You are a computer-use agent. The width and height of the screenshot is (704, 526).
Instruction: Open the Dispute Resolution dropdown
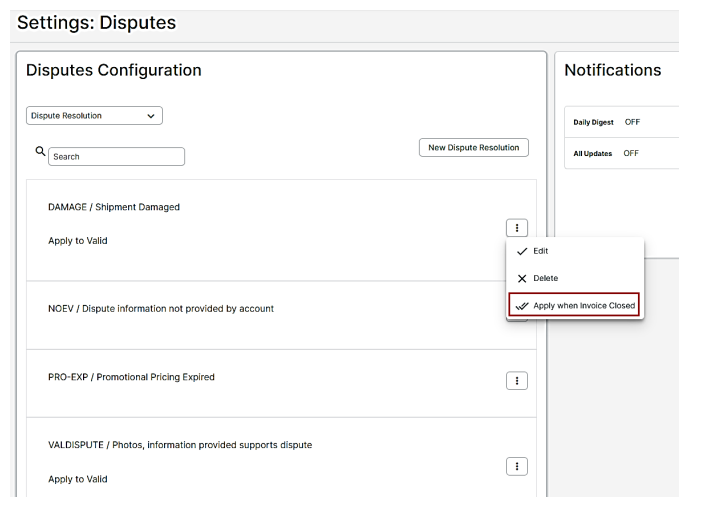[x=94, y=116]
